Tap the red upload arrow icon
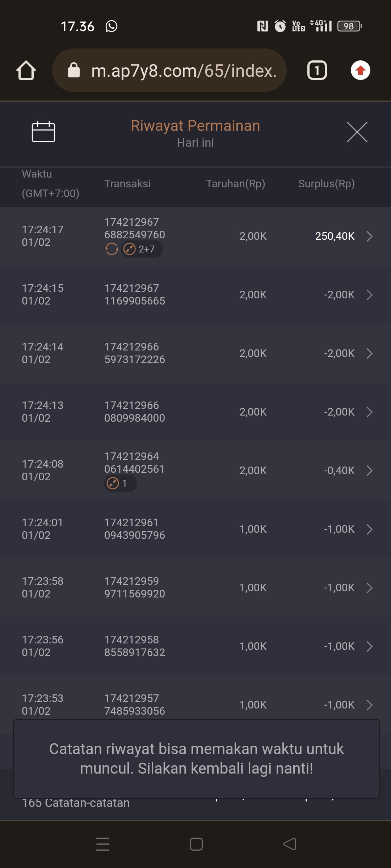 click(360, 70)
